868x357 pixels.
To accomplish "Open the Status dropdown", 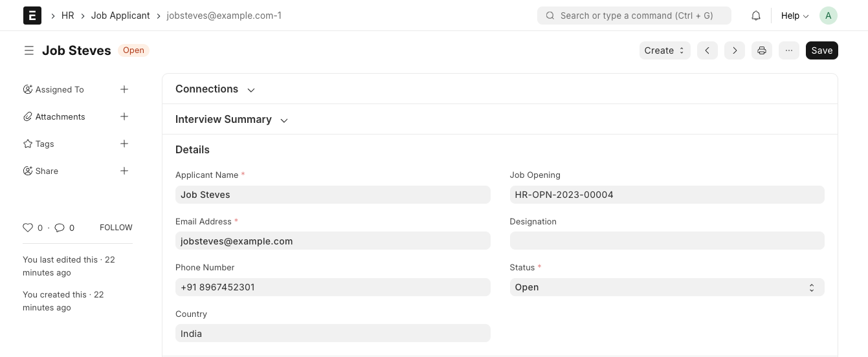I will click(x=667, y=287).
